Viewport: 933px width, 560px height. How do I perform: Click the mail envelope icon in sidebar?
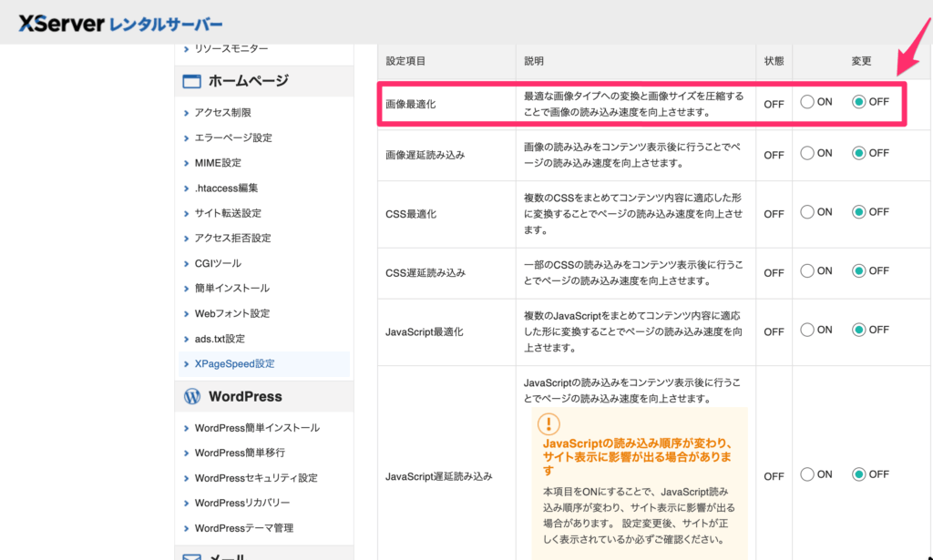(x=191, y=555)
